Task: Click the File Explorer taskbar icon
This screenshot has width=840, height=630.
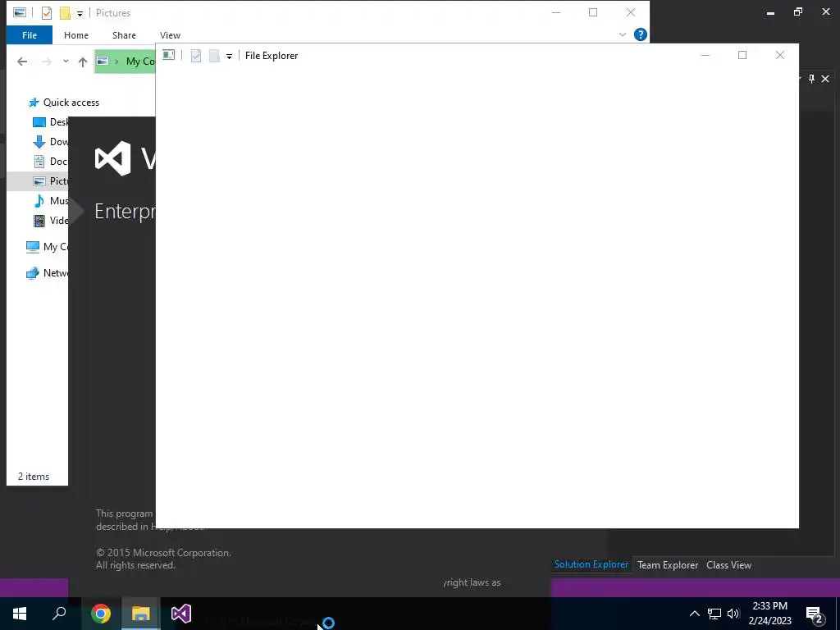Action: coord(140,614)
